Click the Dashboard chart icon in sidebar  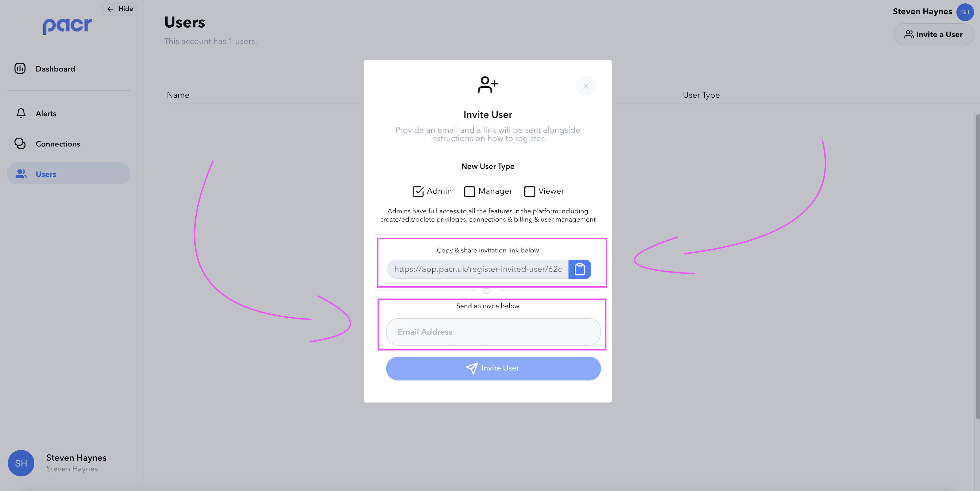click(x=20, y=68)
